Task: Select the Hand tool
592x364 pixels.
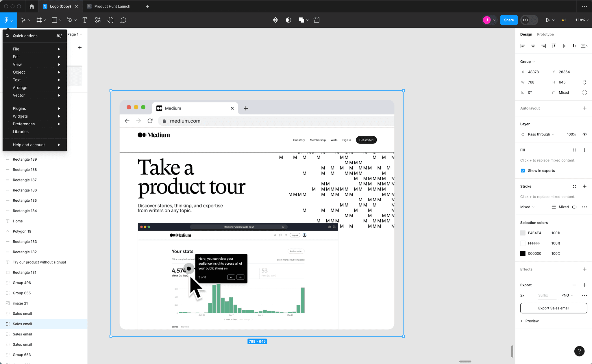Action: (x=110, y=20)
